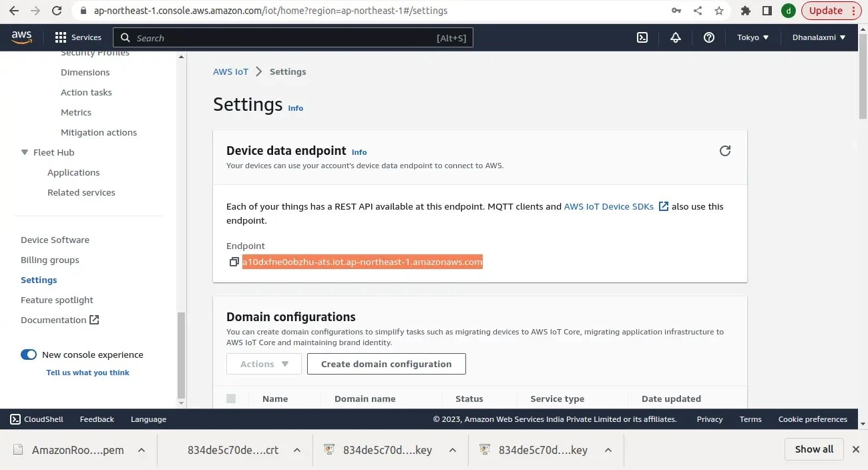Click external link icon beside AWS IoT Device SDKs
The image size is (868, 470).
tap(664, 206)
